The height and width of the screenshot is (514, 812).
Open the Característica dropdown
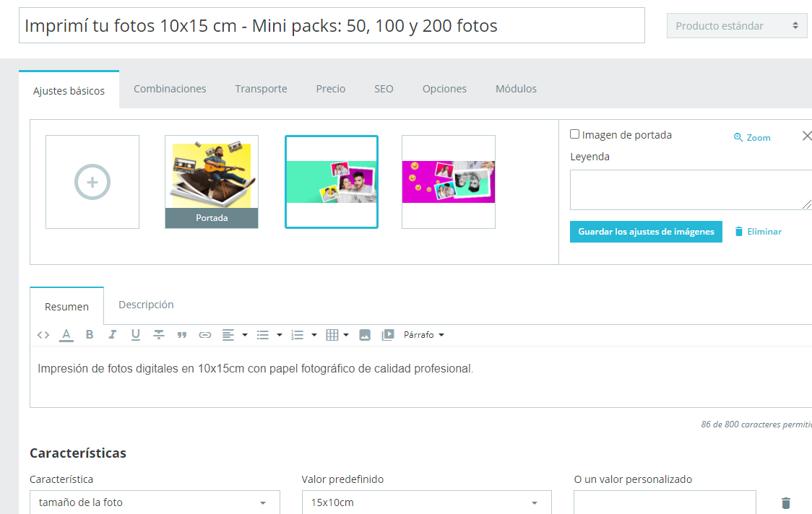click(x=155, y=502)
